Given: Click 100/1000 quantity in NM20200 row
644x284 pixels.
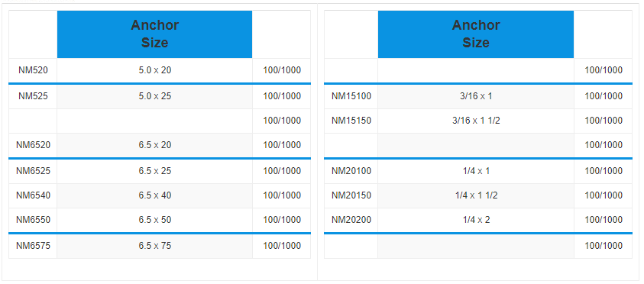Looking at the screenshot, I should pos(604,220).
